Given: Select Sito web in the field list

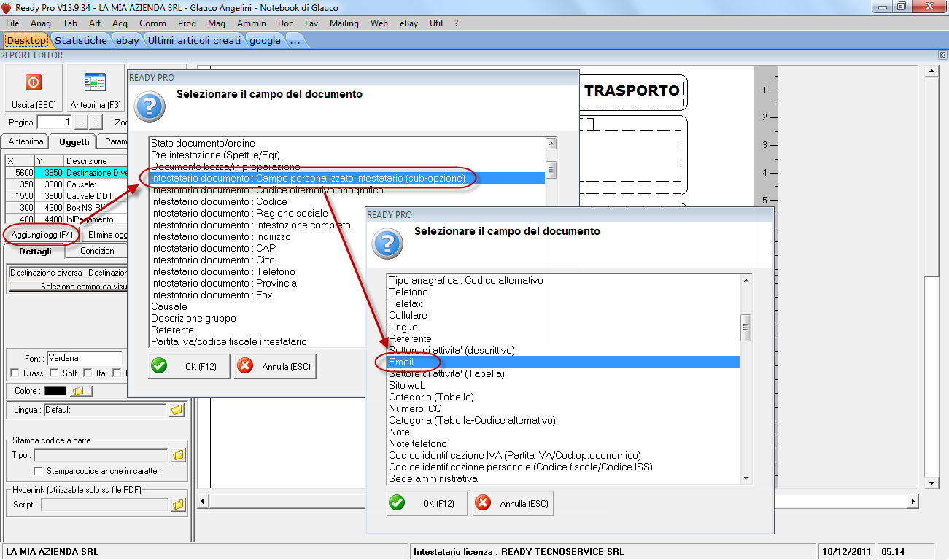Looking at the screenshot, I should click(564, 385).
